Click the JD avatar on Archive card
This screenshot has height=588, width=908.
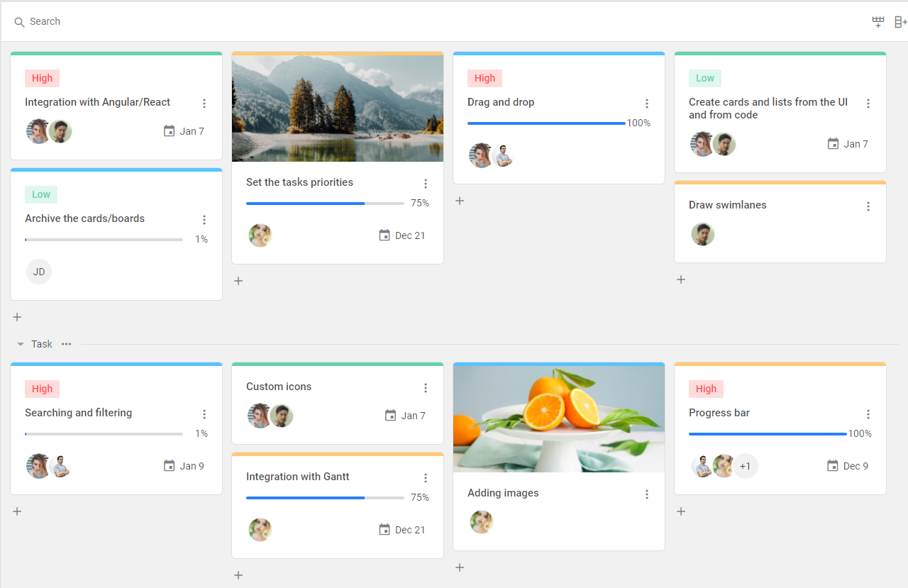point(39,272)
